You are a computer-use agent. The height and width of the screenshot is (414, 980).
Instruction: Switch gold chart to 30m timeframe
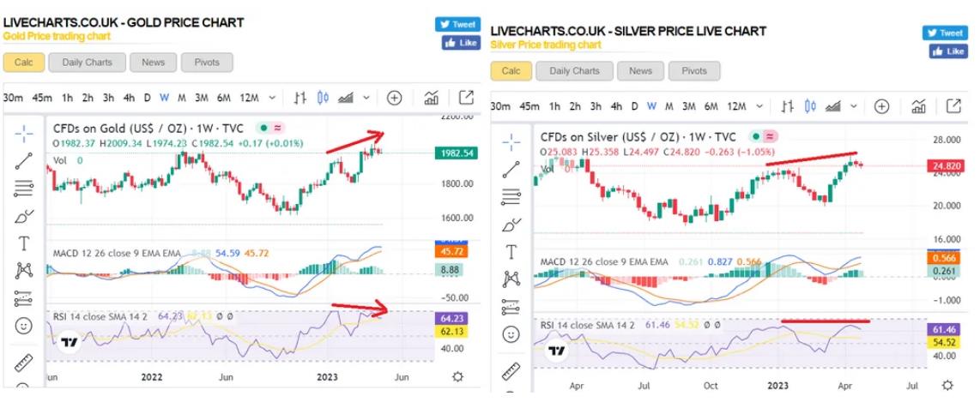[x=13, y=98]
